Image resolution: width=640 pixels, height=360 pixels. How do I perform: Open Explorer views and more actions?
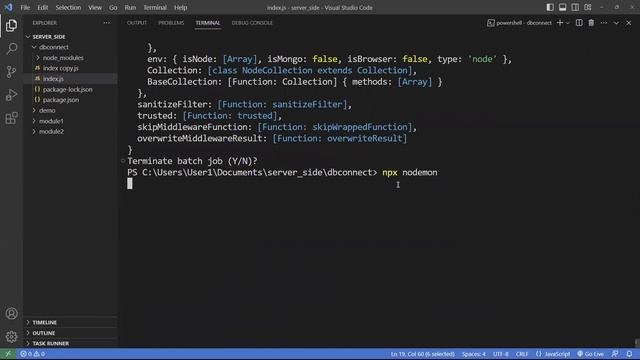tap(107, 23)
